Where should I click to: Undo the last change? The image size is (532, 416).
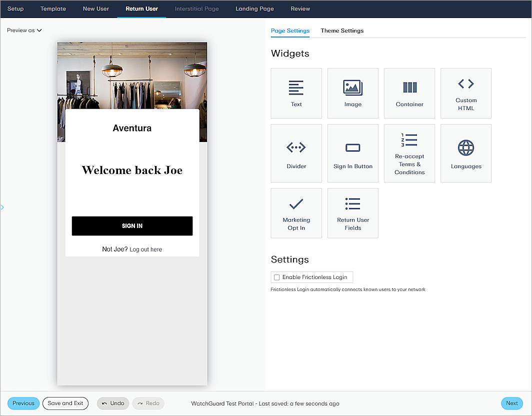(112, 403)
